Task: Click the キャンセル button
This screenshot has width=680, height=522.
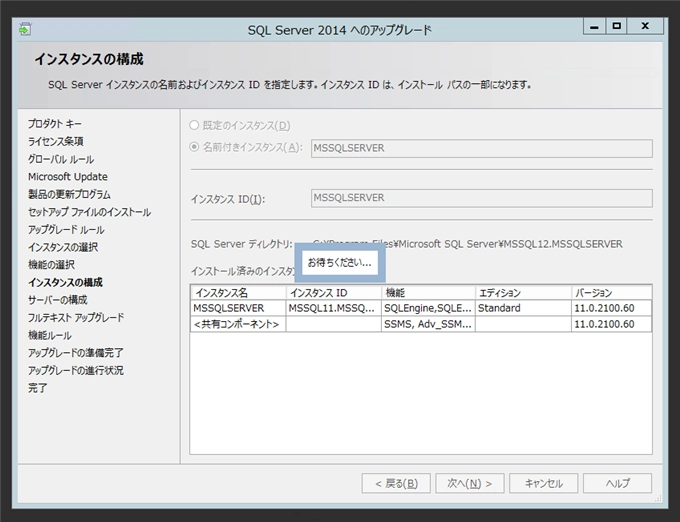Action: pyautogui.click(x=543, y=483)
